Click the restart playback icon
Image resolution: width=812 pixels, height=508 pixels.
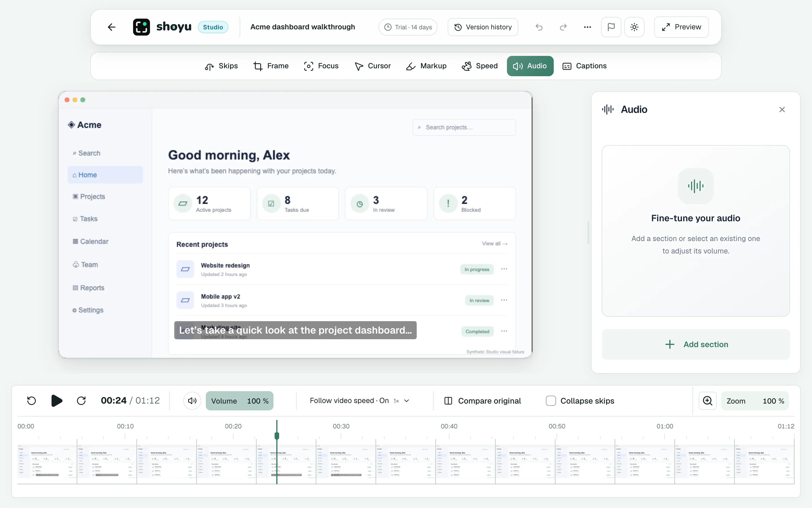tap(32, 400)
